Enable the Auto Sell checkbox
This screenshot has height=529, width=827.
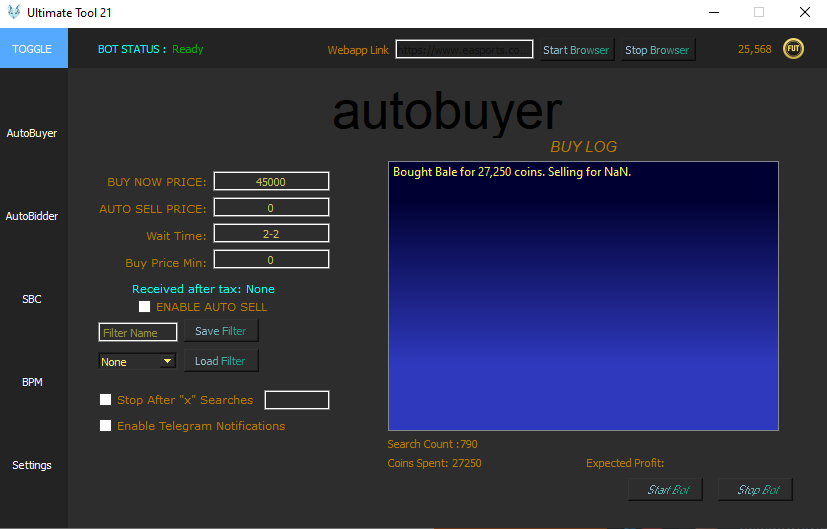point(144,306)
